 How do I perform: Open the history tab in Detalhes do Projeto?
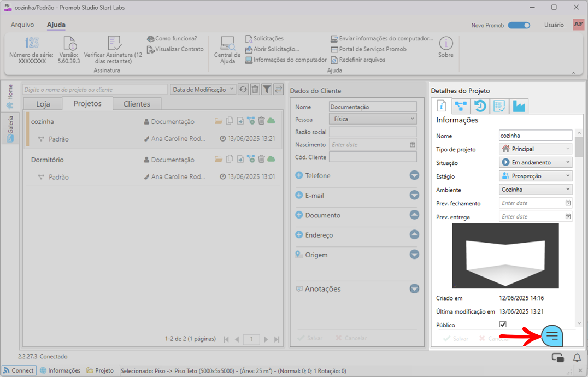(x=480, y=106)
